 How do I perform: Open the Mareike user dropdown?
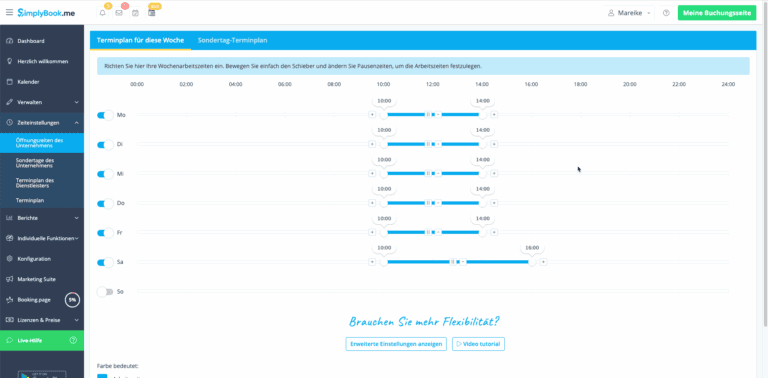[x=629, y=13]
